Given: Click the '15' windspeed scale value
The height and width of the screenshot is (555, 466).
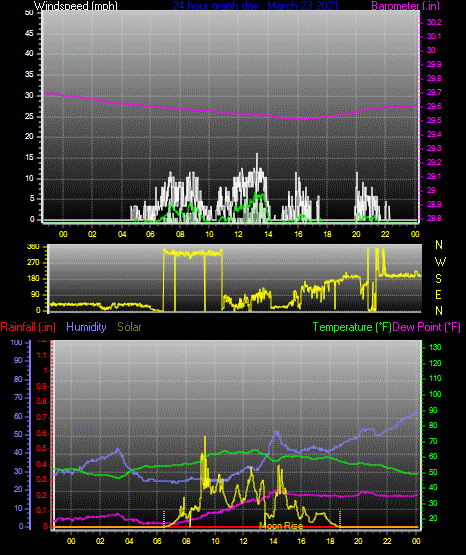Looking at the screenshot, I should pos(29,157).
